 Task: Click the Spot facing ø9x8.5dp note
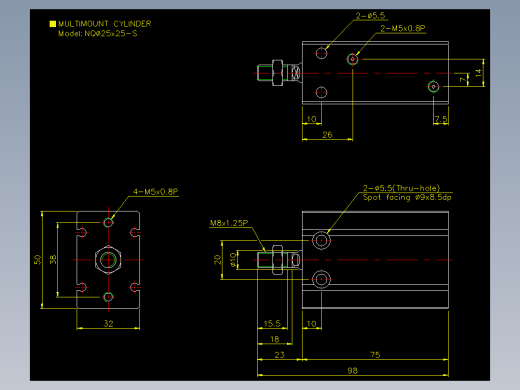pos(407,197)
